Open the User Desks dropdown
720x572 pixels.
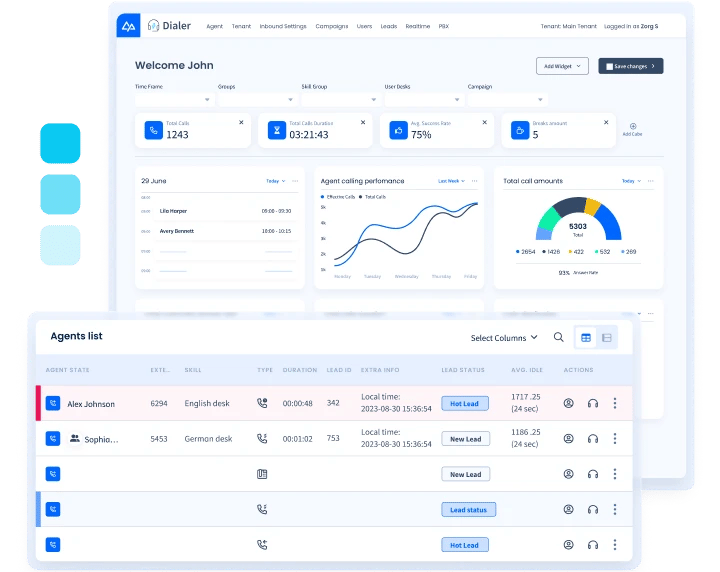click(424, 100)
